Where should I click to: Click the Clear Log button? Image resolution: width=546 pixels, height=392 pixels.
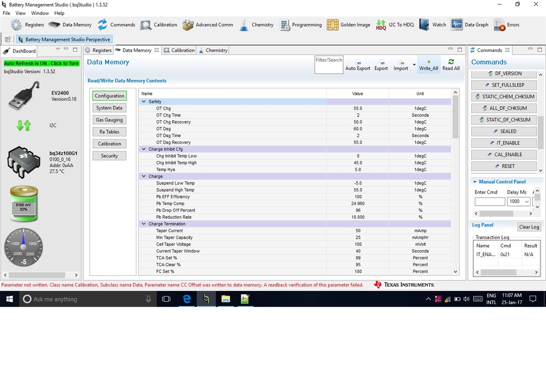point(529,227)
